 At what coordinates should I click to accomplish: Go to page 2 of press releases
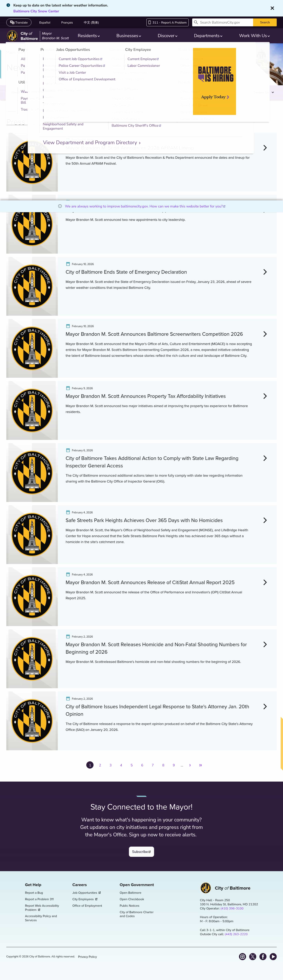pos(100,765)
